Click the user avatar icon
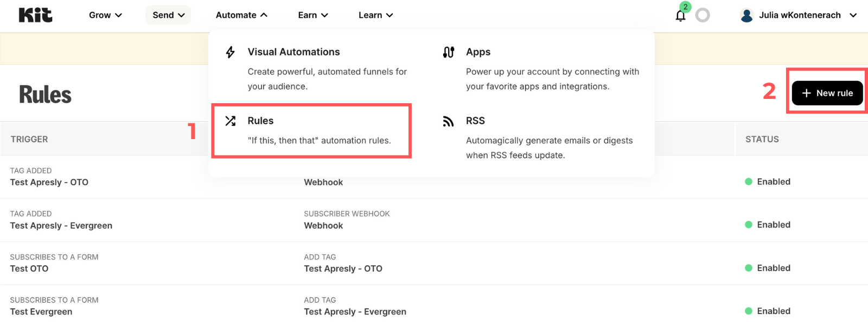Image resolution: width=868 pixels, height=326 pixels. 747,15
